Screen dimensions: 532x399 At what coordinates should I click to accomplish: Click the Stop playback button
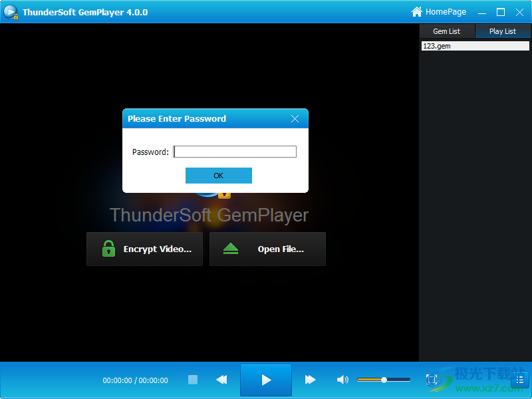193,380
